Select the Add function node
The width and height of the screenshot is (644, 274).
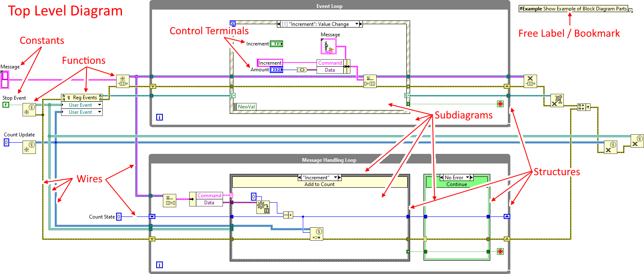pyautogui.click(x=288, y=215)
